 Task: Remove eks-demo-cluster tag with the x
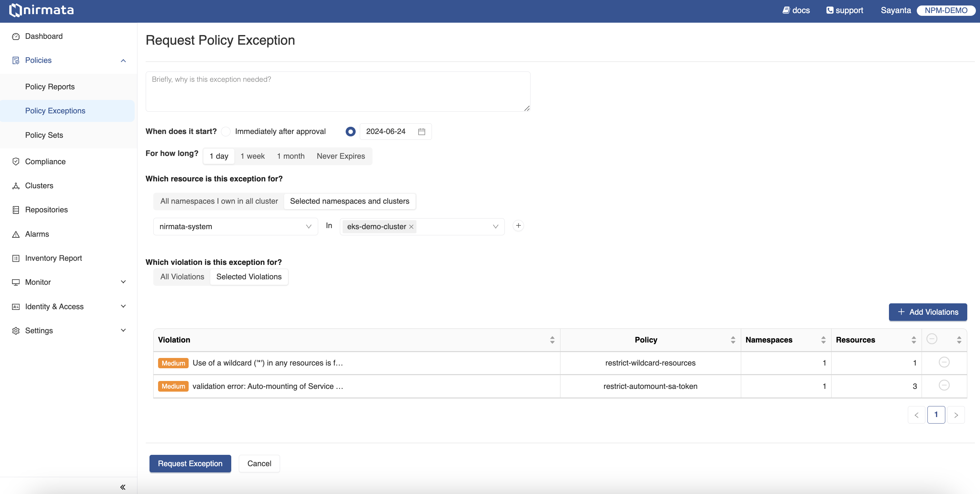[411, 227]
